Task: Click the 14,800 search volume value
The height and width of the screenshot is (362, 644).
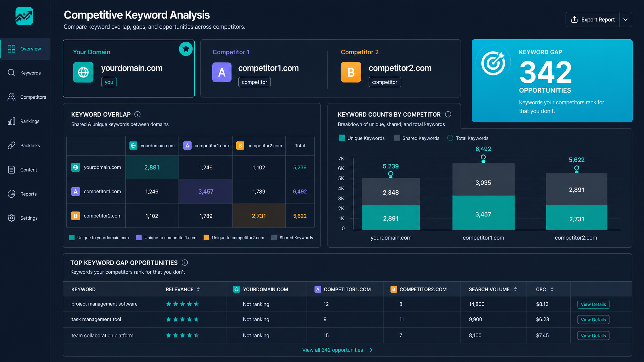Action: click(x=476, y=304)
